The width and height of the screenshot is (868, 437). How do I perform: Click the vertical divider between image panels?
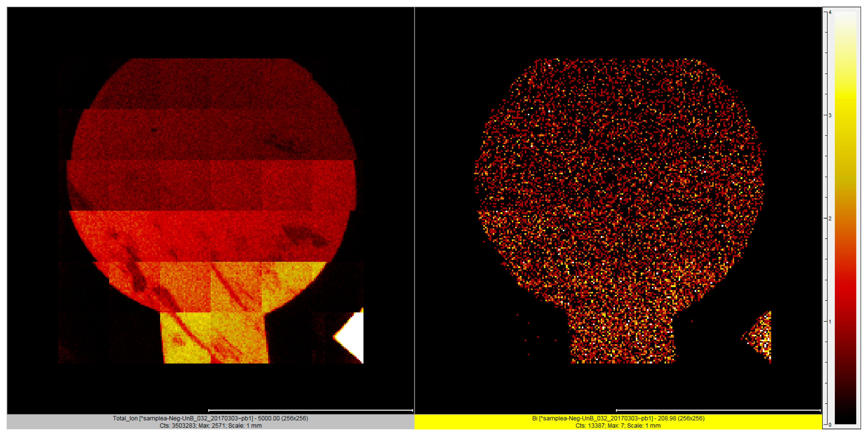[x=415, y=209]
